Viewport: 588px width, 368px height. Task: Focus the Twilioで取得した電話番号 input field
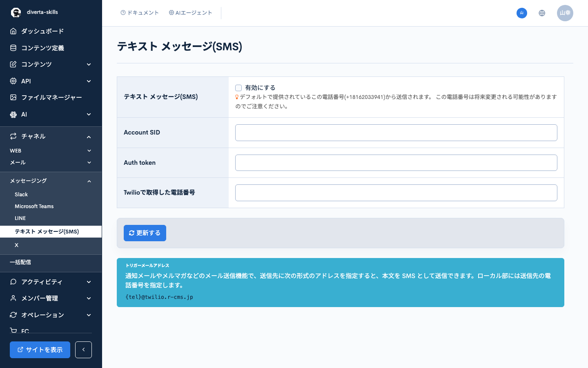(x=396, y=193)
